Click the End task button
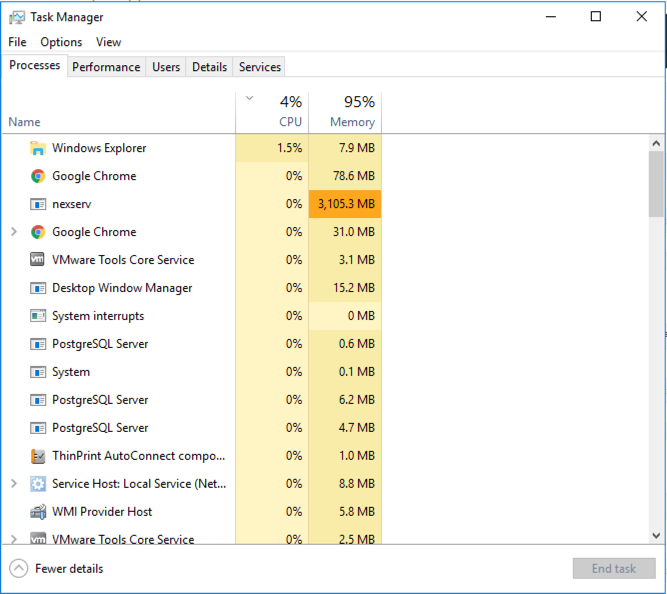Image resolution: width=667 pixels, height=594 pixels. point(613,569)
